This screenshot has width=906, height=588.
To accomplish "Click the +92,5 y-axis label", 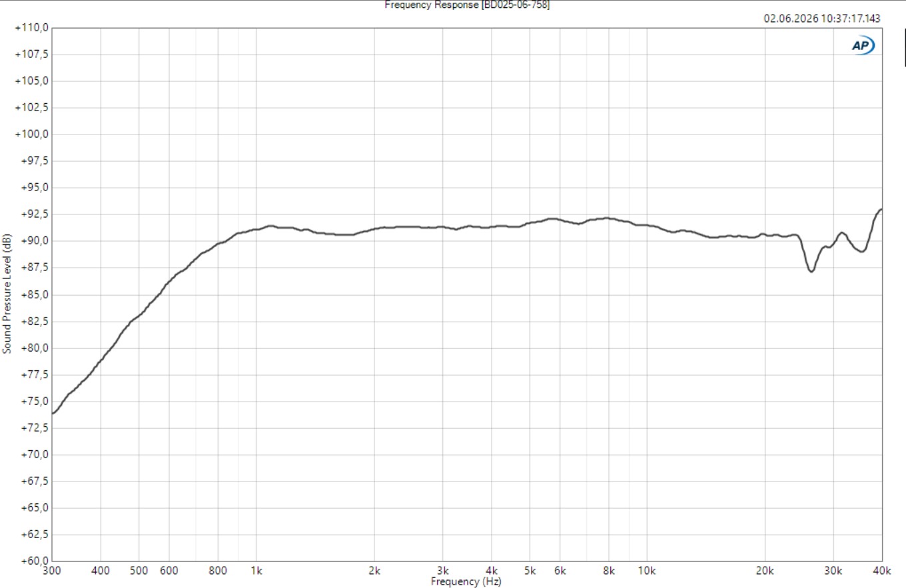I will coord(33,214).
